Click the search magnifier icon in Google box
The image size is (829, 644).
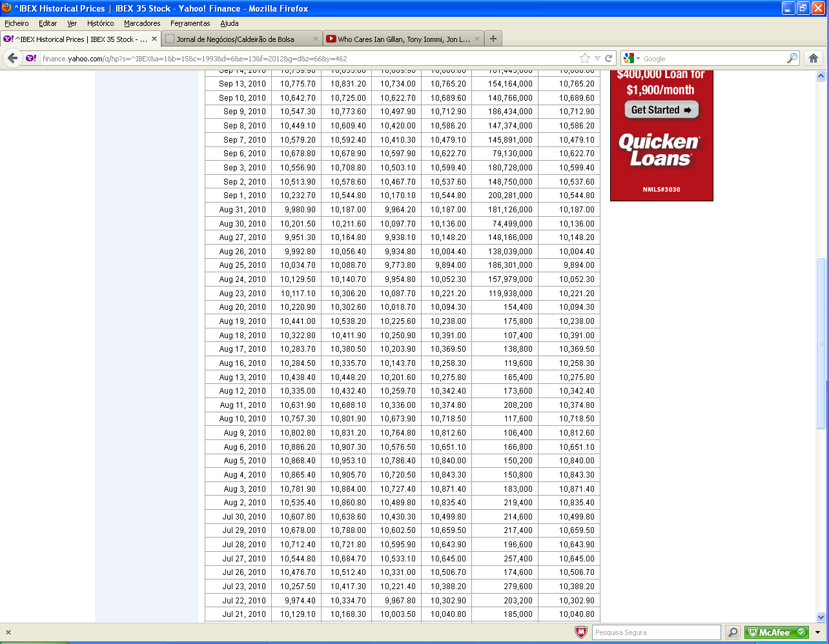click(792, 58)
